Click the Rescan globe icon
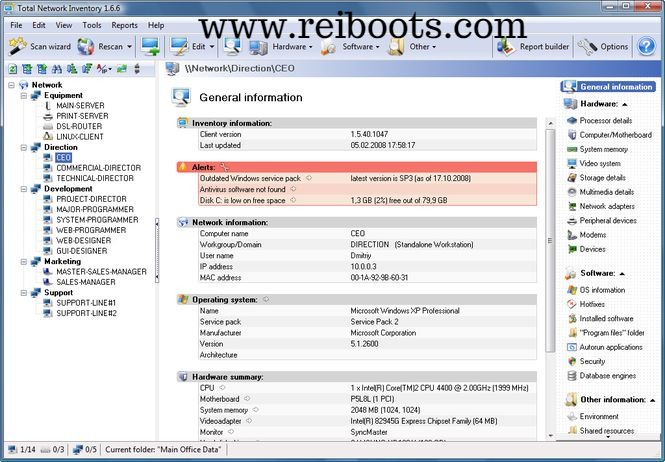 click(x=86, y=47)
